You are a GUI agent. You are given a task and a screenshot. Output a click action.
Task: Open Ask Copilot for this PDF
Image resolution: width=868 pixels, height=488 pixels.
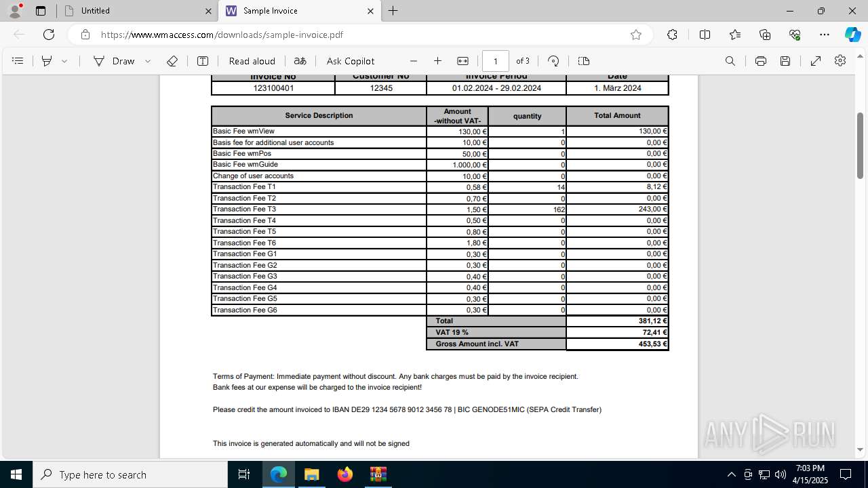pos(351,61)
